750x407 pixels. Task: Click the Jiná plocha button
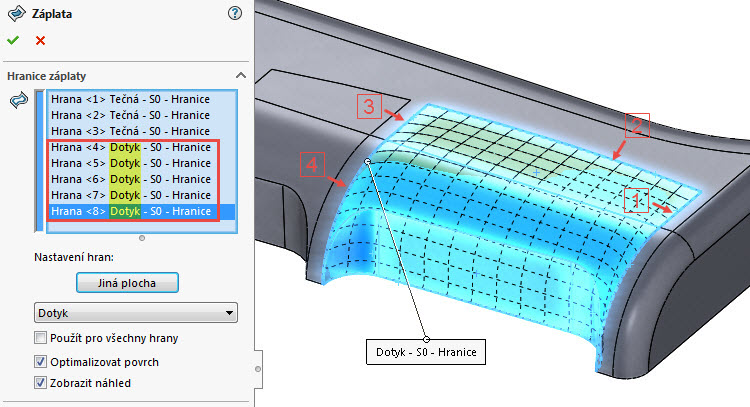click(127, 283)
